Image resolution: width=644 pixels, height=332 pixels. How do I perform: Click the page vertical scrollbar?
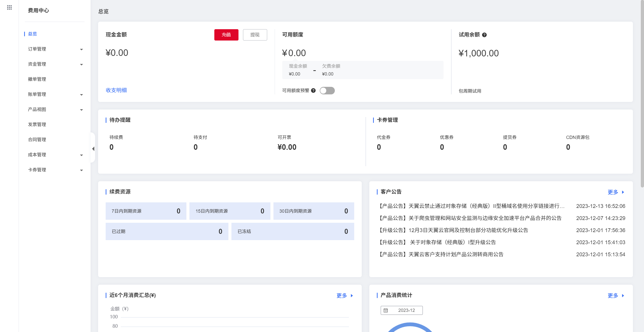tap(642, 93)
